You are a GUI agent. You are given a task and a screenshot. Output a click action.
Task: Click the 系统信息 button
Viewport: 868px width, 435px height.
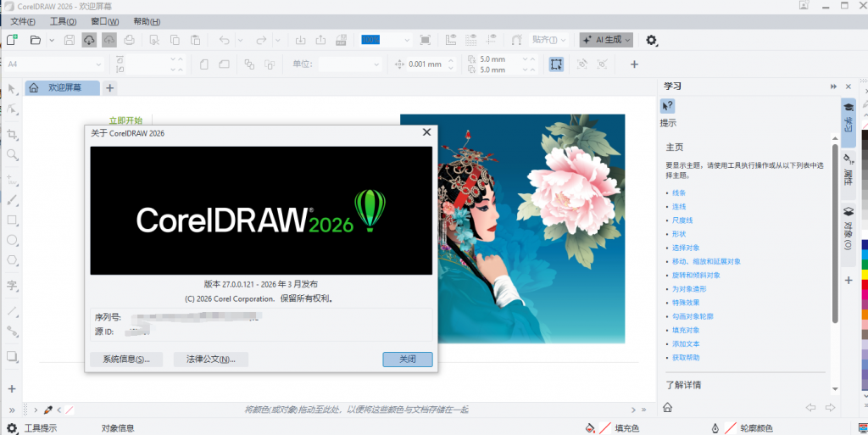(126, 360)
